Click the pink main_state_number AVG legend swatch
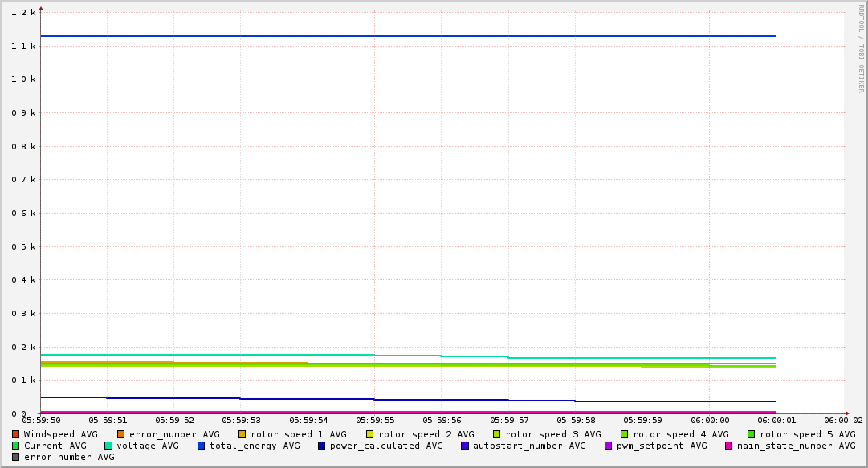 (729, 446)
